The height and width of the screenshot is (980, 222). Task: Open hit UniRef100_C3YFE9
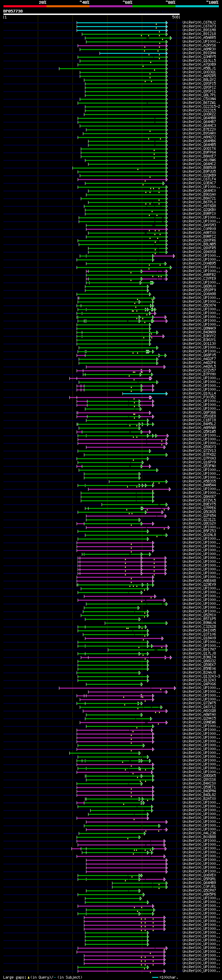(199, 279)
